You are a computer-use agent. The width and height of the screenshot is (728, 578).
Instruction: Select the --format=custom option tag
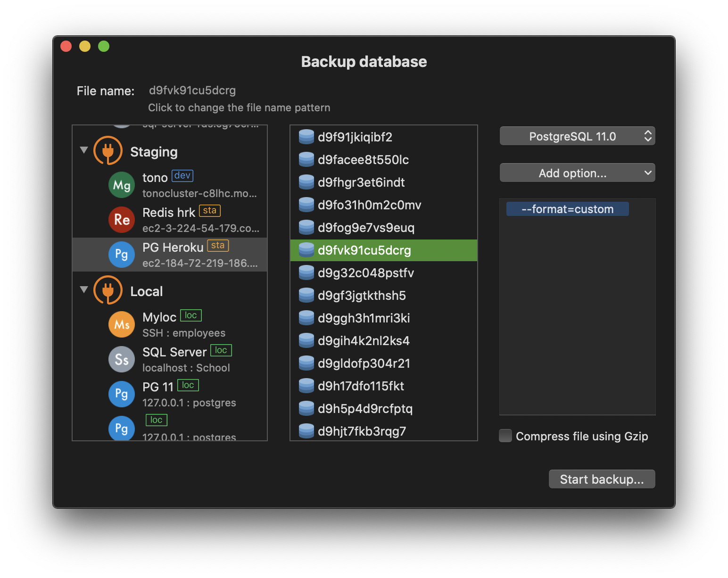click(x=567, y=209)
